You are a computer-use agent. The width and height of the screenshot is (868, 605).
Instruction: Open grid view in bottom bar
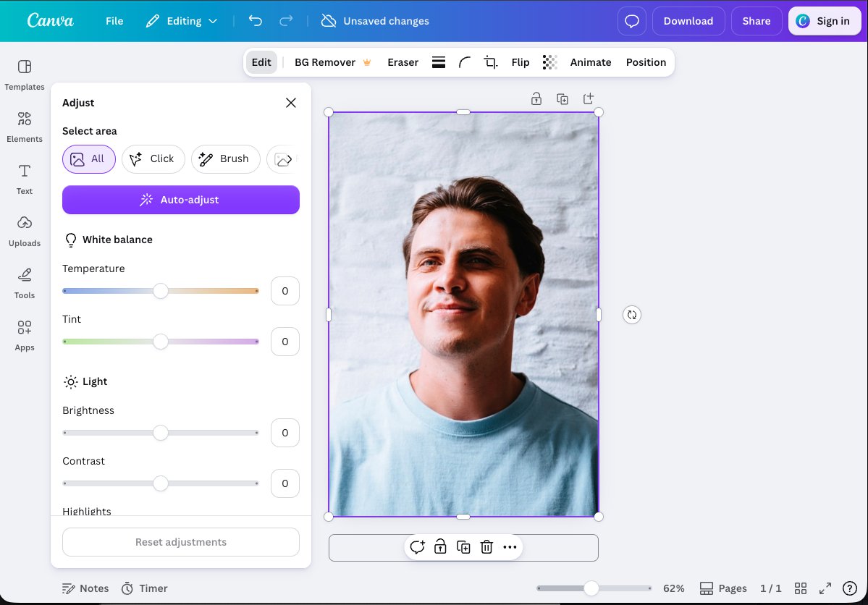click(x=801, y=588)
